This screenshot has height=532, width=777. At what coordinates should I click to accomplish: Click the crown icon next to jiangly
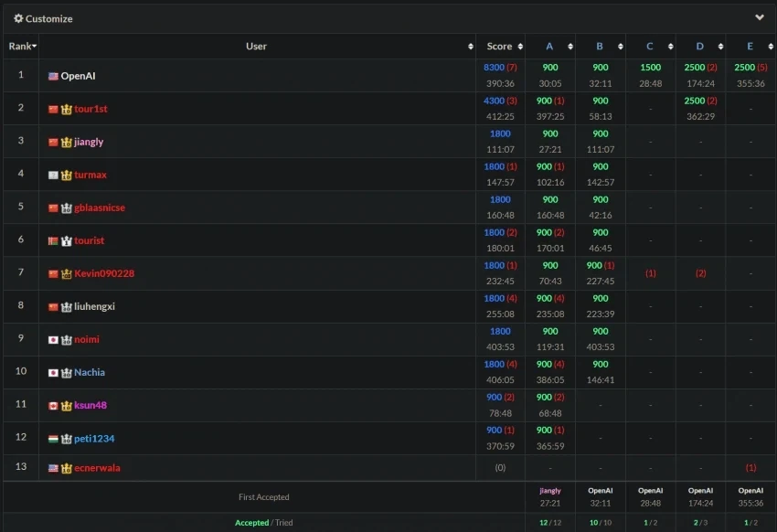(67, 143)
